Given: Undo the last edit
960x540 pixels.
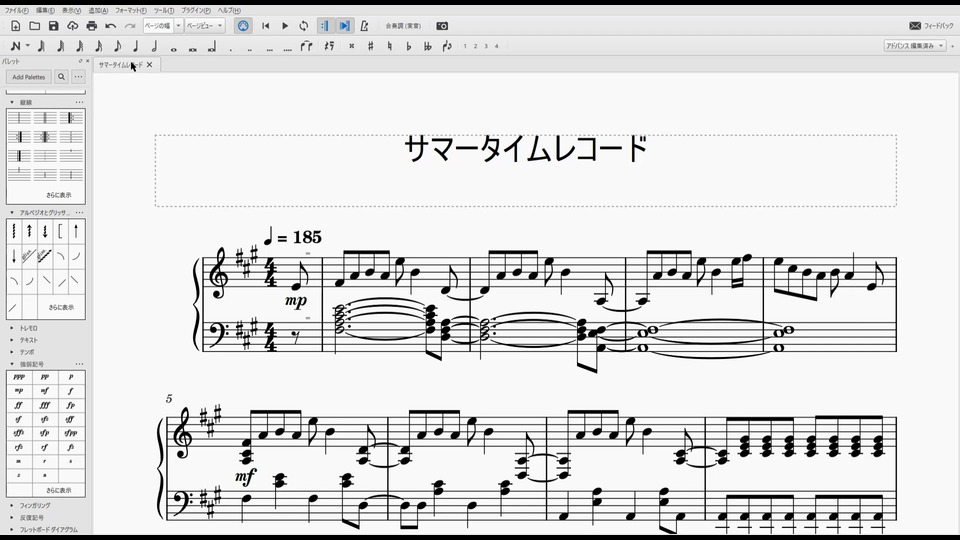Looking at the screenshot, I should tap(111, 26).
